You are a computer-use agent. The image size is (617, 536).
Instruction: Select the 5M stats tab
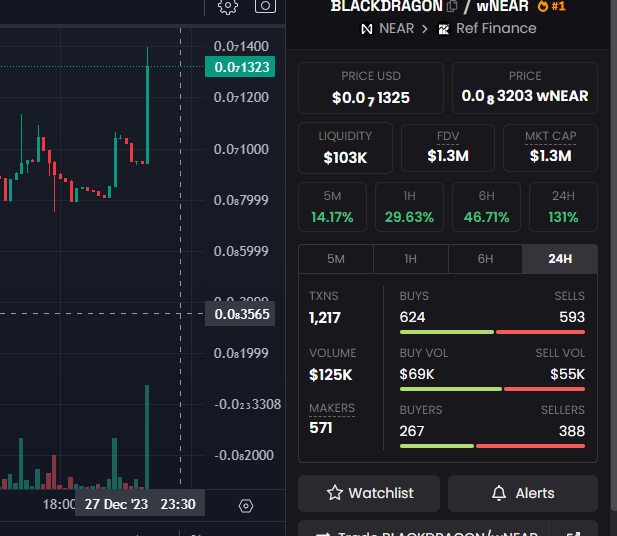(336, 259)
